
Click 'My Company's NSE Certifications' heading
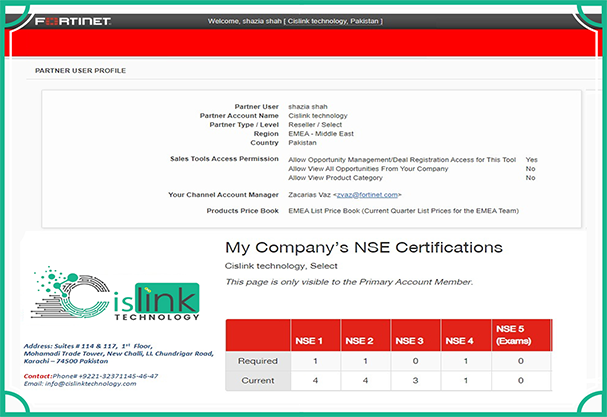(x=364, y=247)
